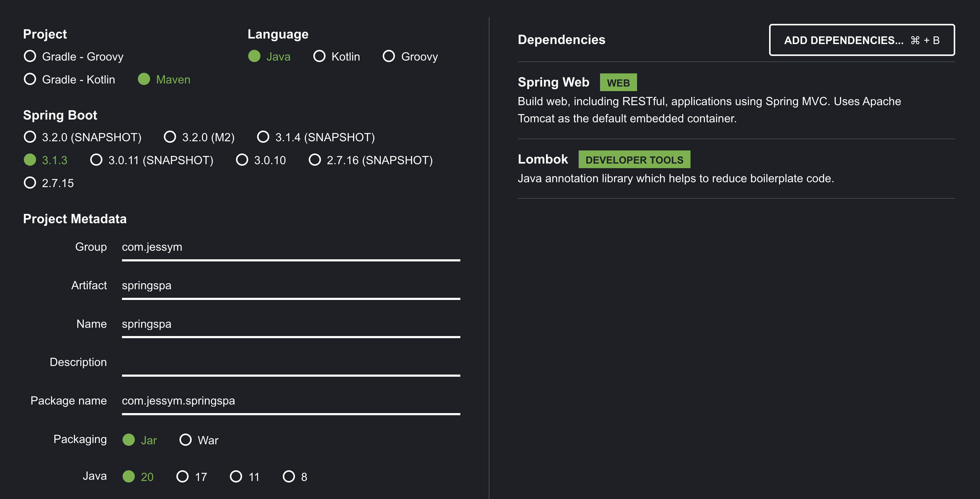Click the Lombok description text

(676, 178)
